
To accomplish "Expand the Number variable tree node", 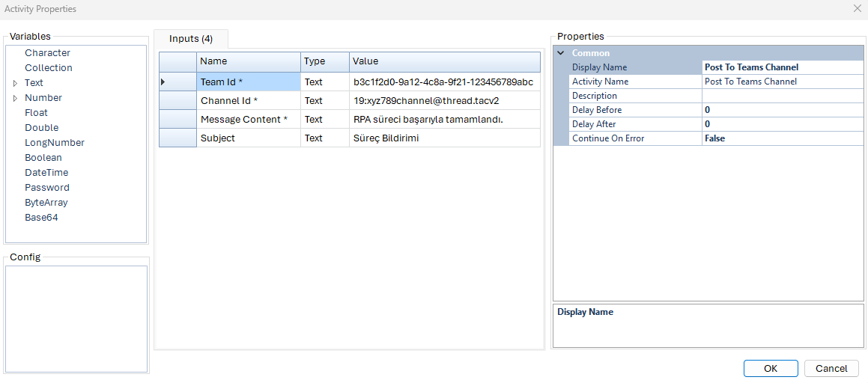I will tap(15, 98).
